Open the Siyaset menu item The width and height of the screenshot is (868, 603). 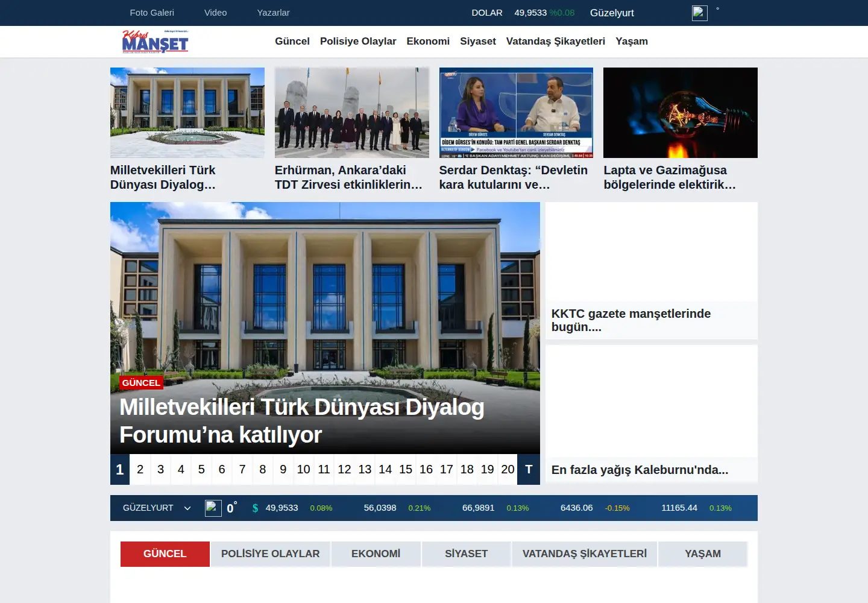[x=478, y=41]
